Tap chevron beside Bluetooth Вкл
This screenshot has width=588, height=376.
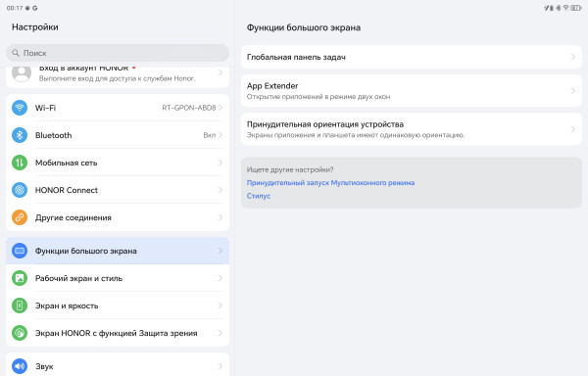[220, 135]
